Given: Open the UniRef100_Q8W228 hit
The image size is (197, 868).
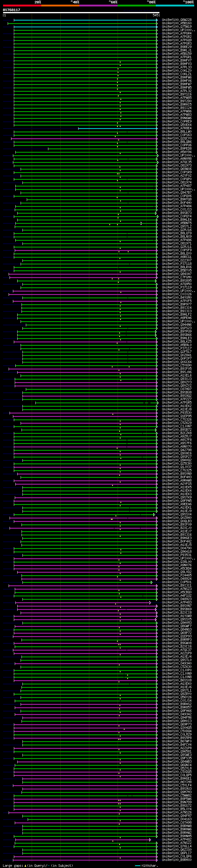Looking at the screenshot, I should [x=177, y=20].
